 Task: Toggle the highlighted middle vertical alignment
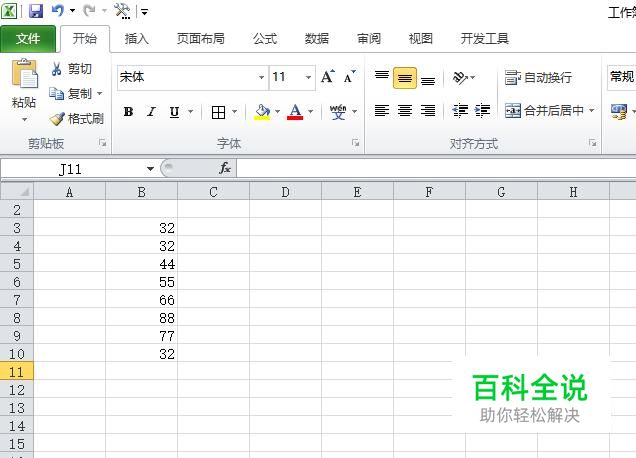(x=405, y=78)
